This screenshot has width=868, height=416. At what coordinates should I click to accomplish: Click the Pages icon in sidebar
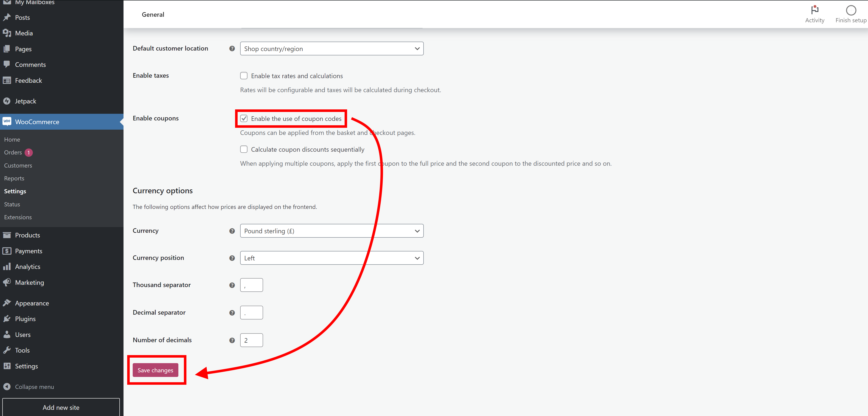pyautogui.click(x=7, y=49)
